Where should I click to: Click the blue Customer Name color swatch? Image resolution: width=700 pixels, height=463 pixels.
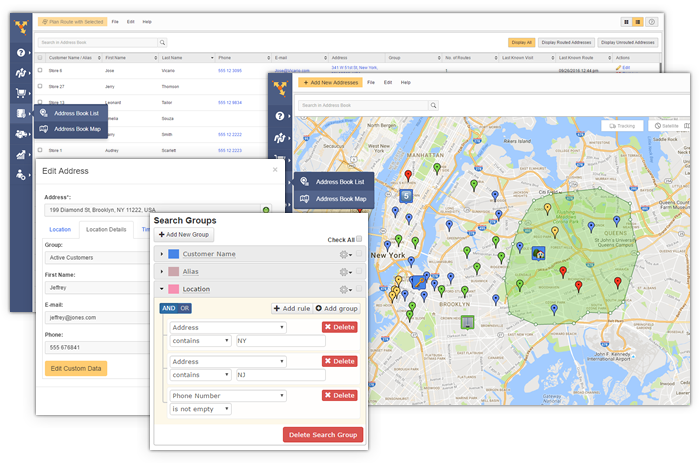point(174,254)
